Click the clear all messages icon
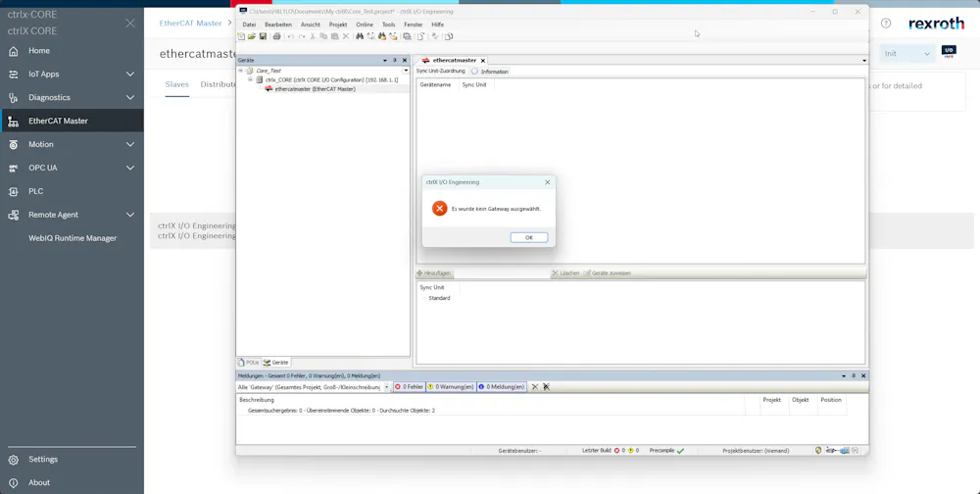Screen dimensions: 980x494 (x=546, y=387)
